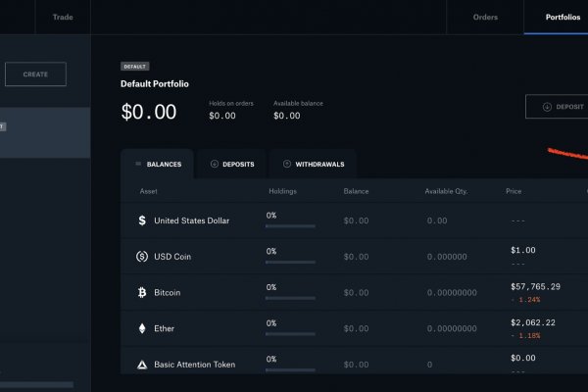Click the Bitcoin price $57,765.29
Screen dimensions: 588x392
pos(535,286)
